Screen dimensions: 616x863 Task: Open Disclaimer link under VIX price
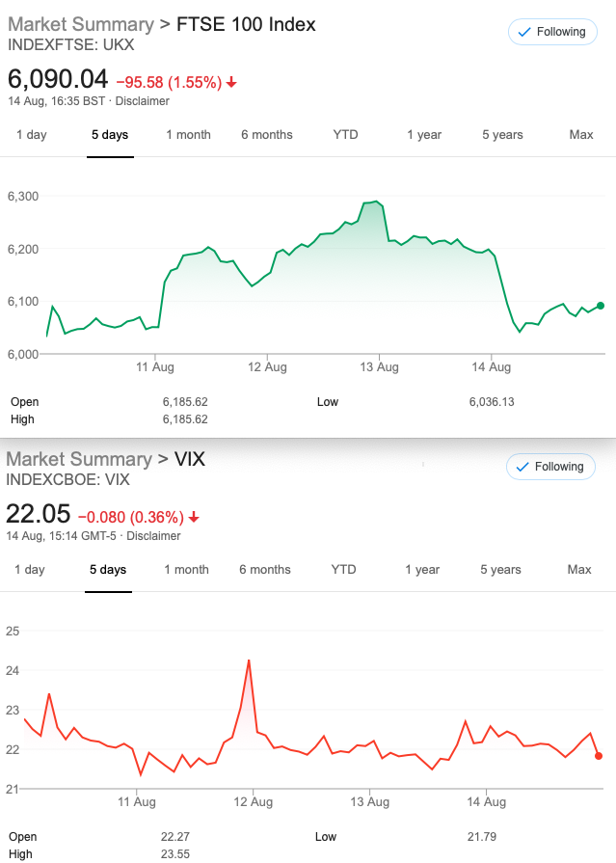tap(153, 536)
